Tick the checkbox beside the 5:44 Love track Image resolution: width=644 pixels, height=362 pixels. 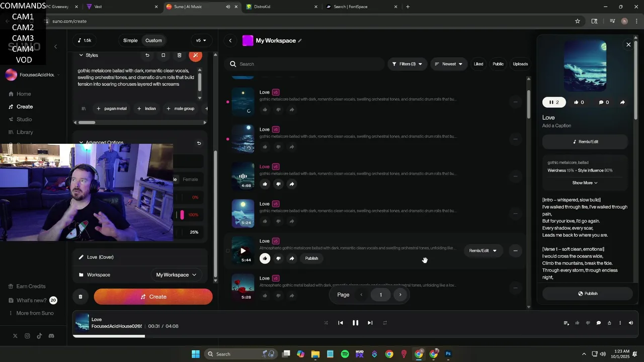click(x=227, y=250)
